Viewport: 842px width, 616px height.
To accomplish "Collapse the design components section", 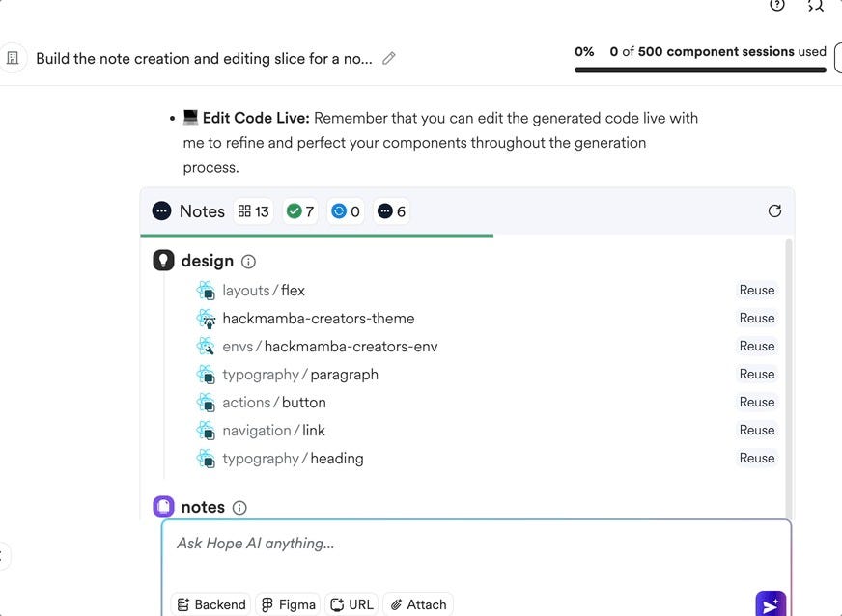I will (x=207, y=260).
